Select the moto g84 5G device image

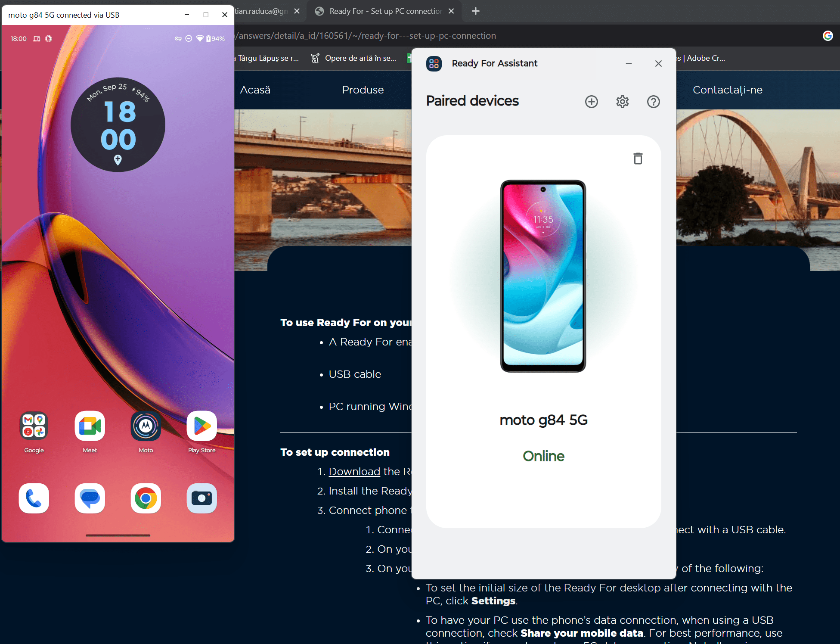click(543, 276)
